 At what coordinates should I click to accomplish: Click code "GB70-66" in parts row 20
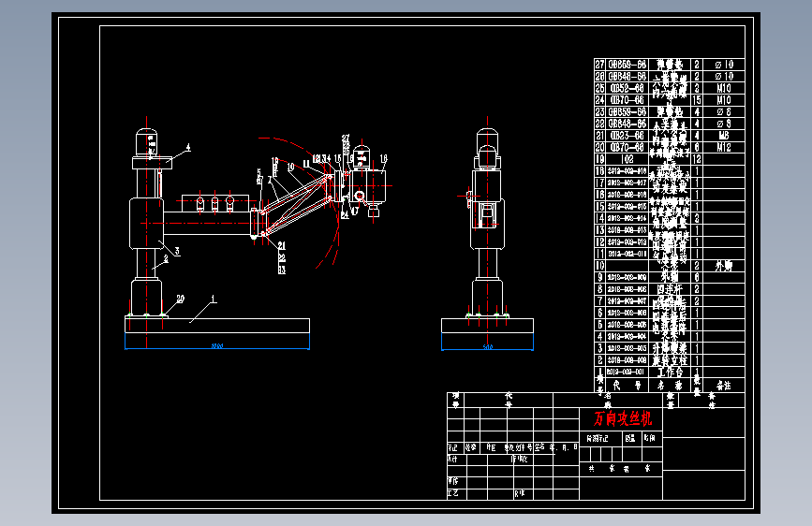[x=627, y=148]
